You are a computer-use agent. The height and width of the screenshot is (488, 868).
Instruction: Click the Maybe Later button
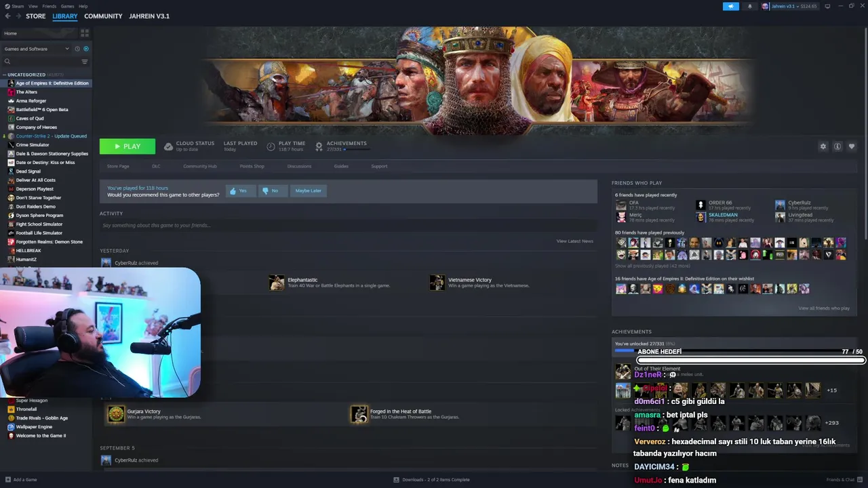308,191
